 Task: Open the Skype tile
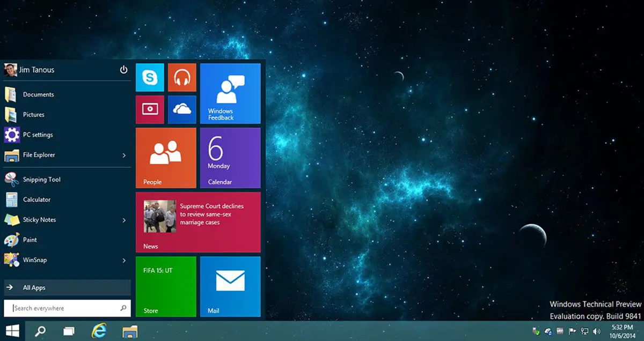coord(150,78)
